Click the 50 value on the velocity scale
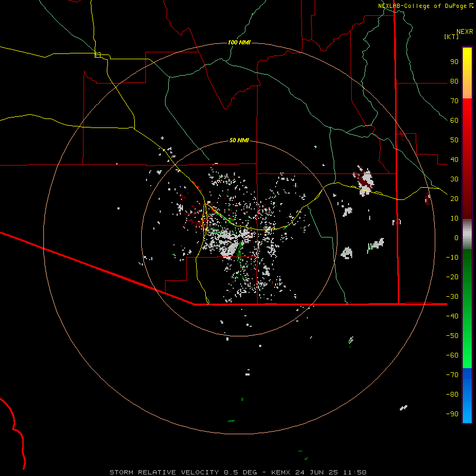This screenshot has height=476, width=476. pyautogui.click(x=454, y=140)
